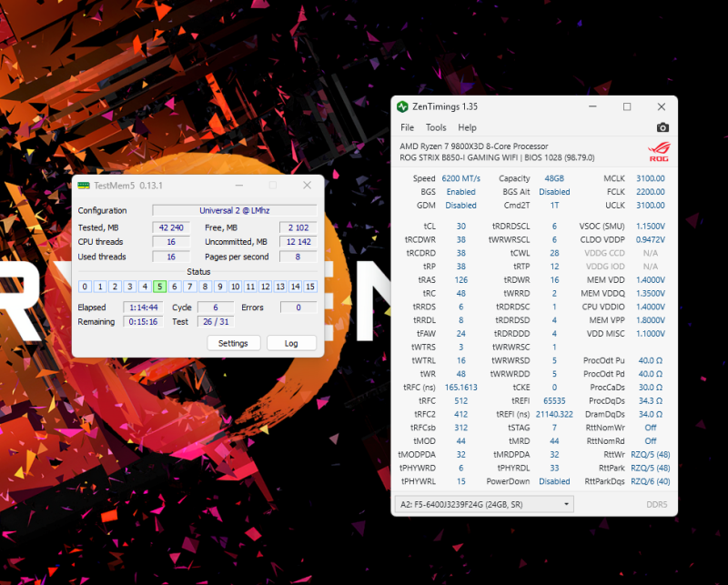Viewport: 728px width, 585px height.
Task: Minimize the TestMem5 window
Action: [239, 186]
